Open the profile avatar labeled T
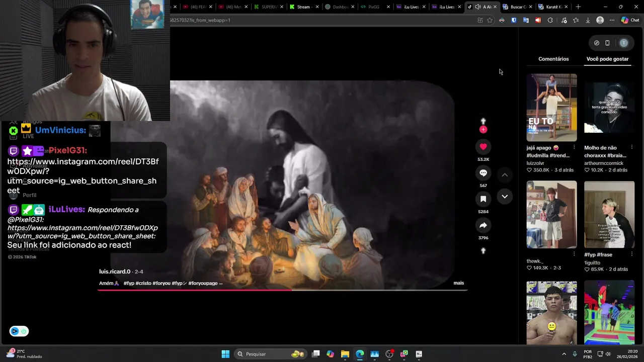The image size is (644, 362). (x=624, y=43)
